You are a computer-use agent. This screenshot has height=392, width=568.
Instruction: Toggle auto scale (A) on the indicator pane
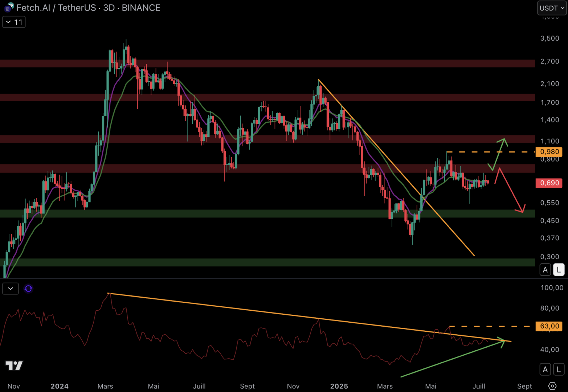[x=545, y=369]
